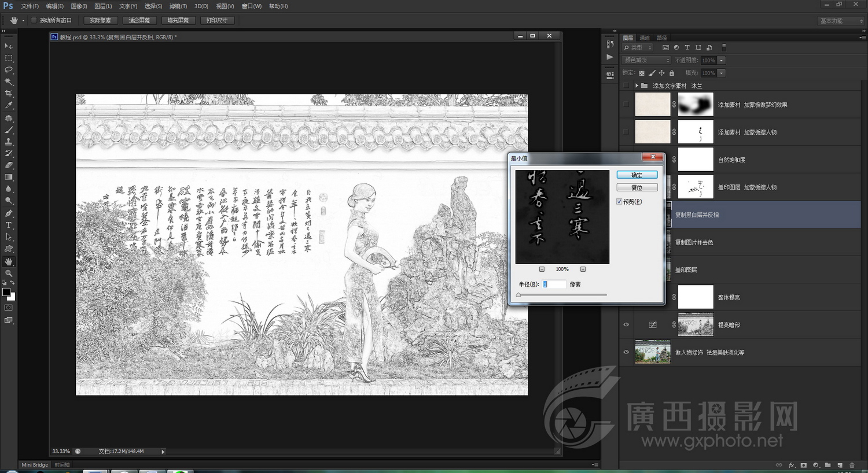Switch to the 路径 tab
This screenshot has height=473, width=868.
click(x=662, y=38)
